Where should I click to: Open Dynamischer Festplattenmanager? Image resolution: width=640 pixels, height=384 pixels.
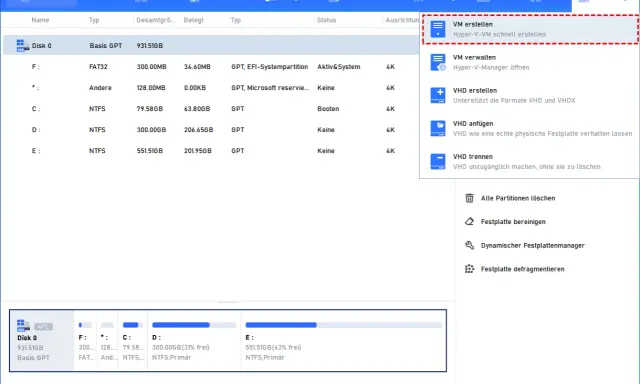(532, 245)
